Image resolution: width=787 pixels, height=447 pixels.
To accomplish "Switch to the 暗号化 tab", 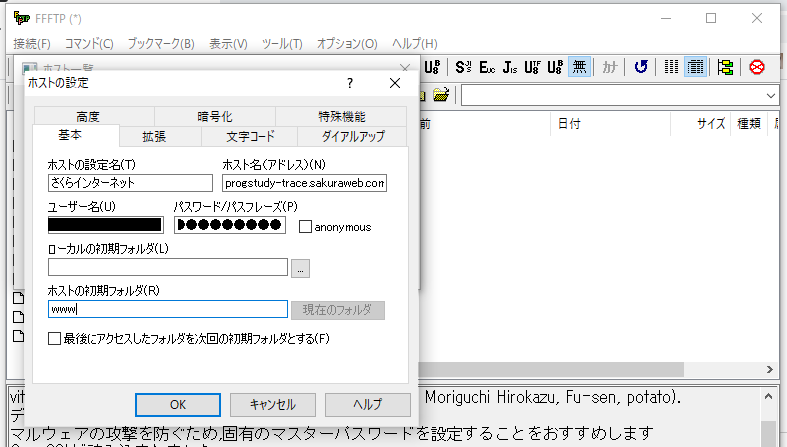I will [215, 116].
